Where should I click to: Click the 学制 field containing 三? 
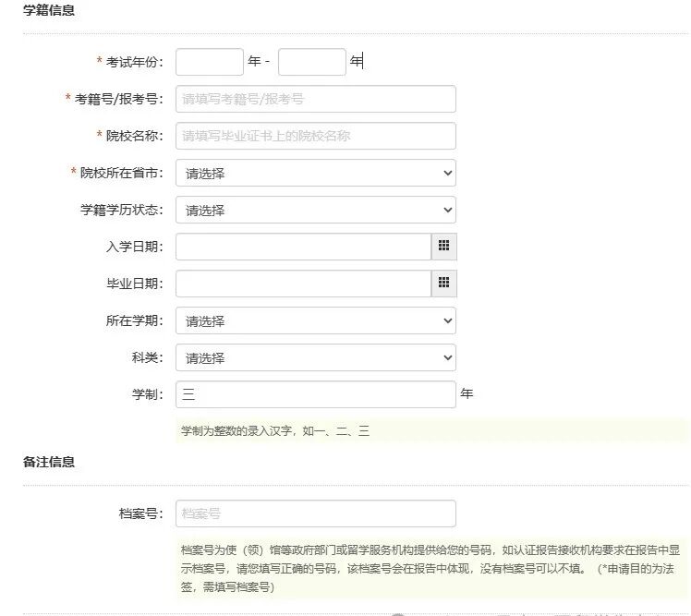coord(316,394)
